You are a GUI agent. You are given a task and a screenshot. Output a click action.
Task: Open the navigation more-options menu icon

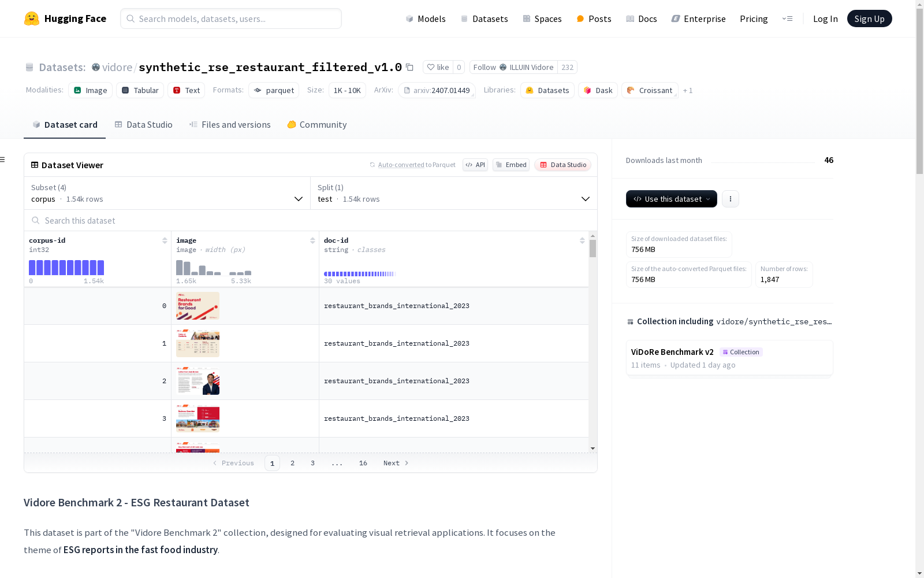(x=787, y=18)
